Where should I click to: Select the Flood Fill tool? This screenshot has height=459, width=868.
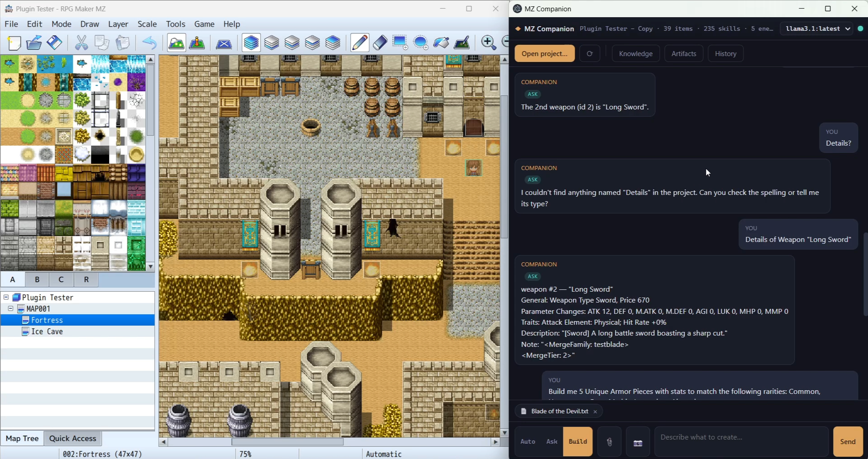[441, 43]
